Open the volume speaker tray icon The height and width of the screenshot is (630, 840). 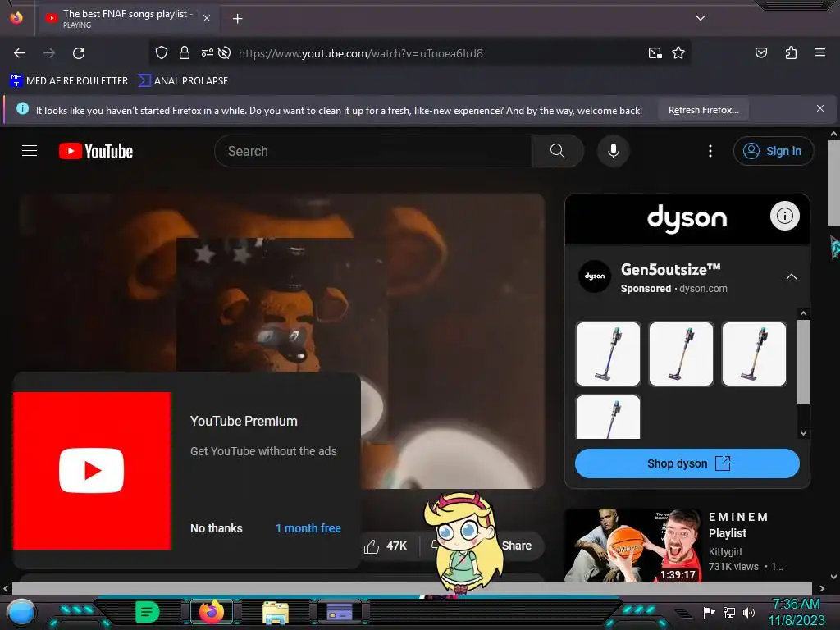pyautogui.click(x=748, y=612)
